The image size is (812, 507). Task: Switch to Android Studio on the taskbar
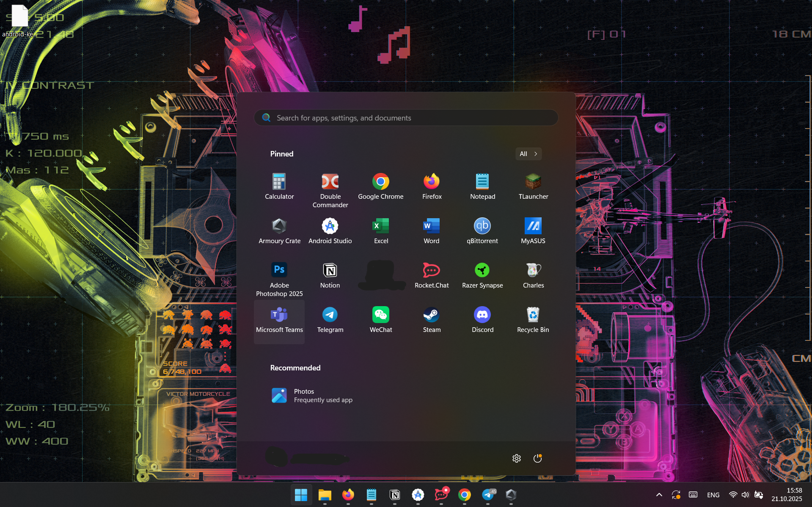pos(418,495)
